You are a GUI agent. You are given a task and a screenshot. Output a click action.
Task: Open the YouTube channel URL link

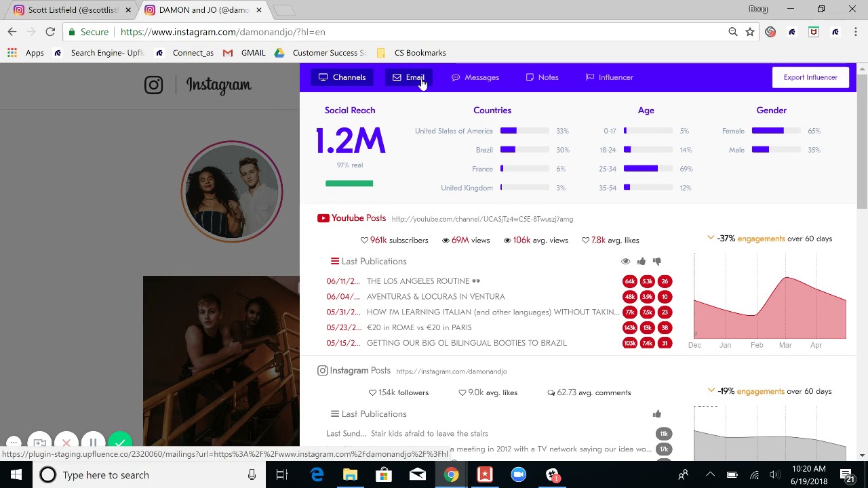tap(482, 219)
